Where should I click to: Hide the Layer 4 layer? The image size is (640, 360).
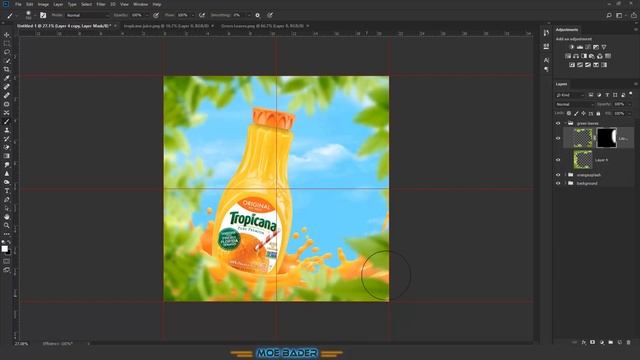(x=558, y=160)
